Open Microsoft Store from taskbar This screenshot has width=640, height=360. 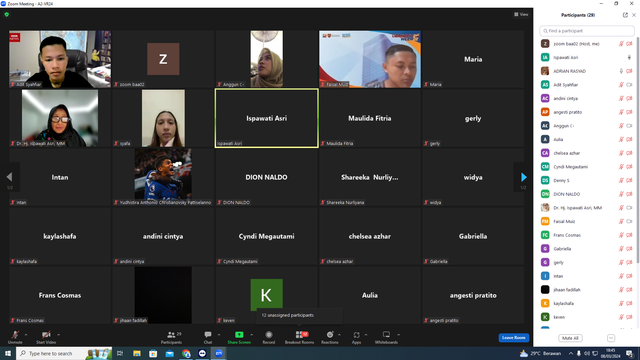point(153,353)
